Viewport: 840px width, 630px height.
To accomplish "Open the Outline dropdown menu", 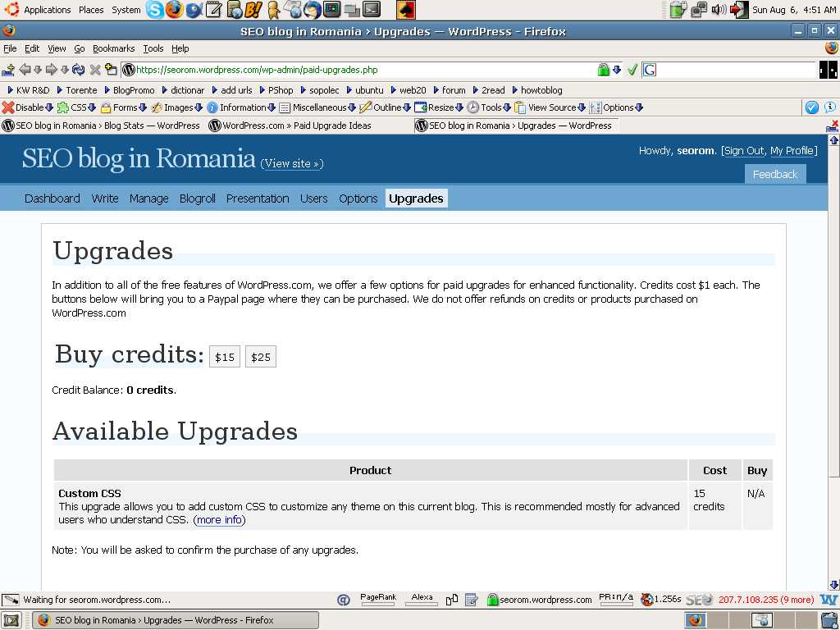I will click(386, 107).
